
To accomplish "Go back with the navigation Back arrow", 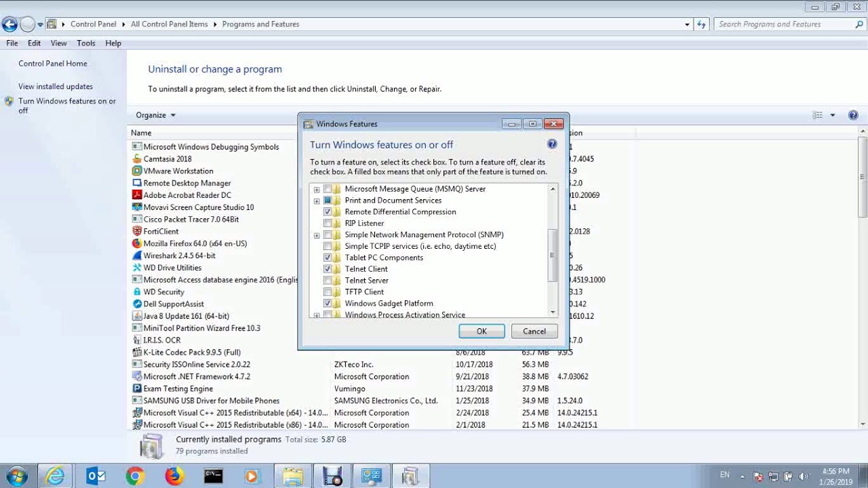I will click(9, 24).
